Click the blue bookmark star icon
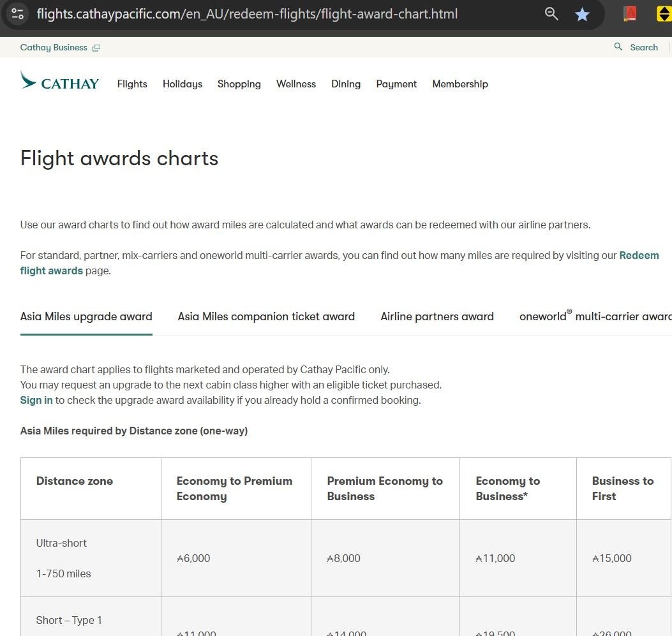Image resolution: width=672 pixels, height=636 pixels. point(582,14)
